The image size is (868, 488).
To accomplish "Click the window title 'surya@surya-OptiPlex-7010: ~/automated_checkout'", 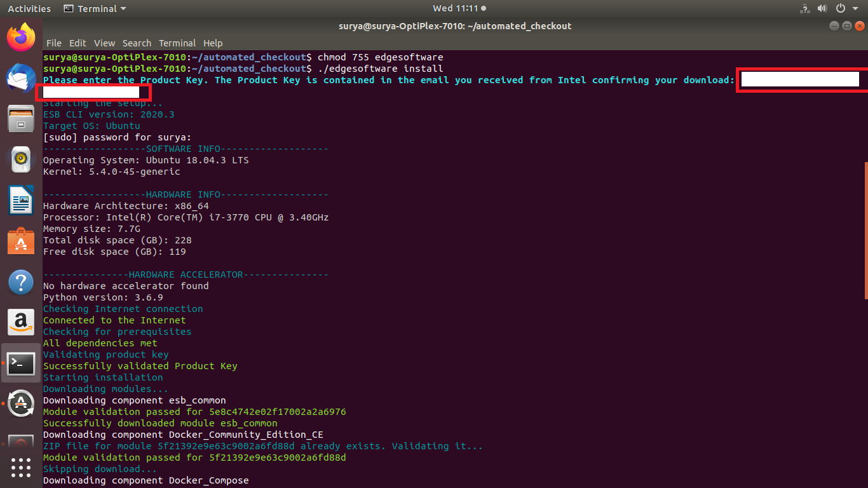I will click(456, 26).
